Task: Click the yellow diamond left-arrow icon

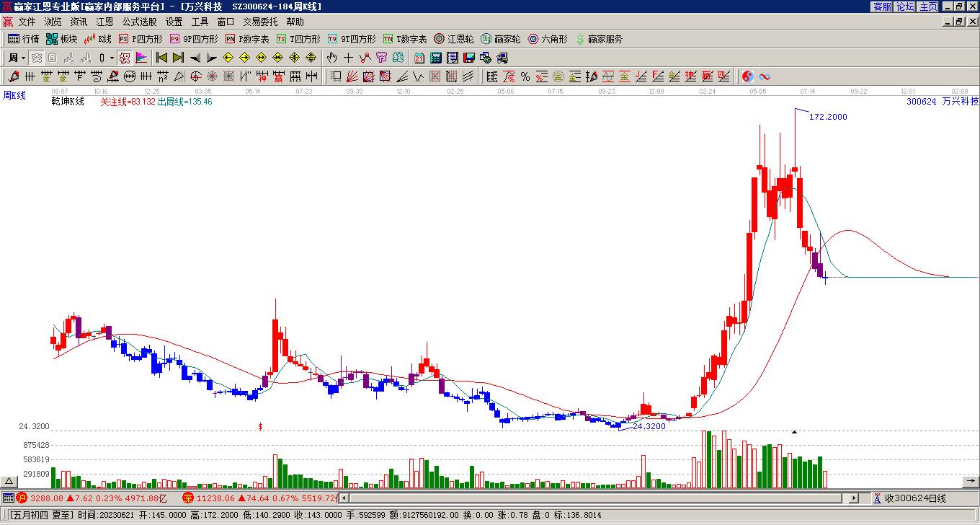Action: [228, 58]
